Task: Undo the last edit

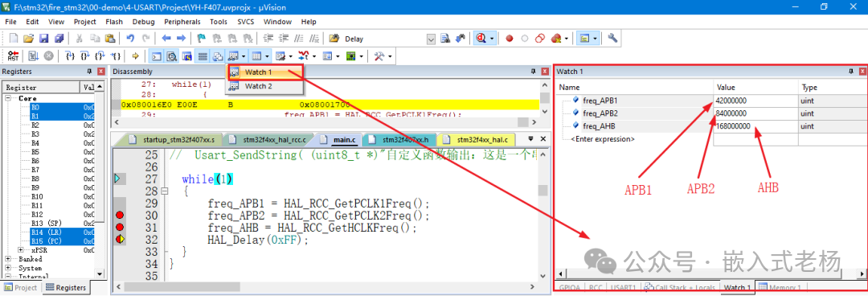Action: coord(131,39)
